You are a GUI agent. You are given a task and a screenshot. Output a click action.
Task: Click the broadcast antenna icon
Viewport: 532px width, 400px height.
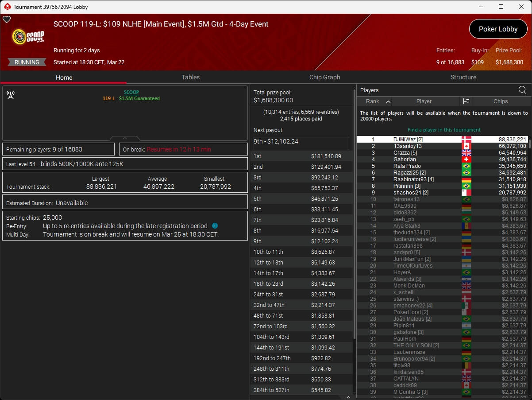11,95
